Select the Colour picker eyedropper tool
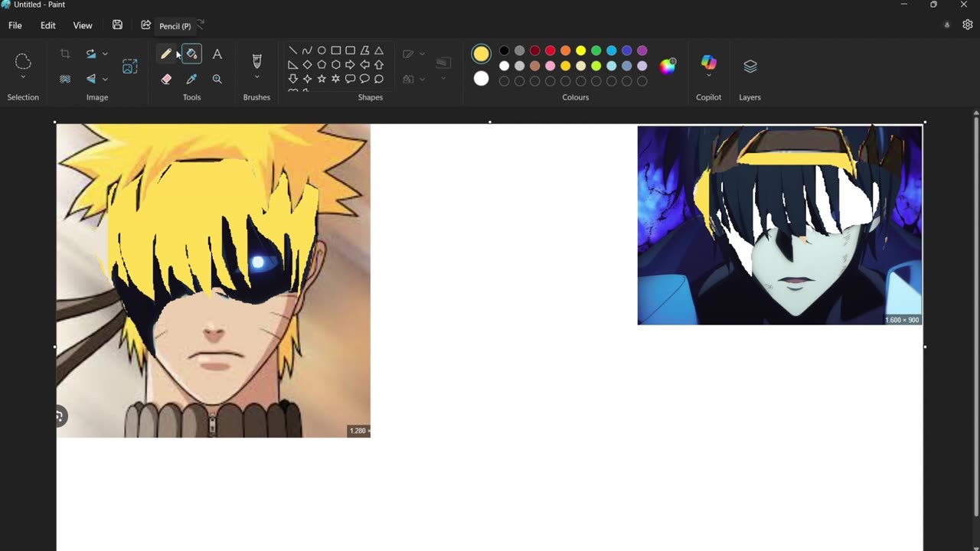 191,79
